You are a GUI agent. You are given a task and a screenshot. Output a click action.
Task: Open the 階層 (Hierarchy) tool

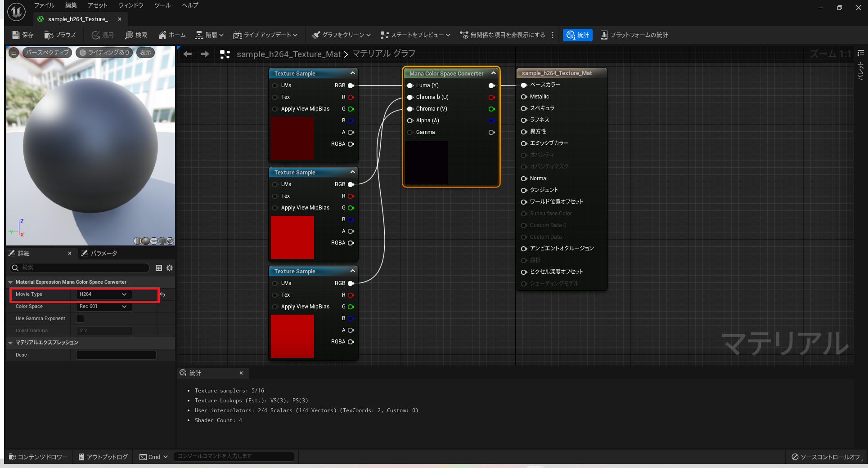(208, 35)
